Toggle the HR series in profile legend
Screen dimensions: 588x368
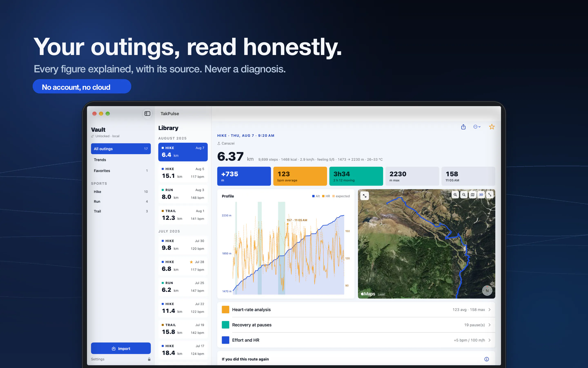326,196
